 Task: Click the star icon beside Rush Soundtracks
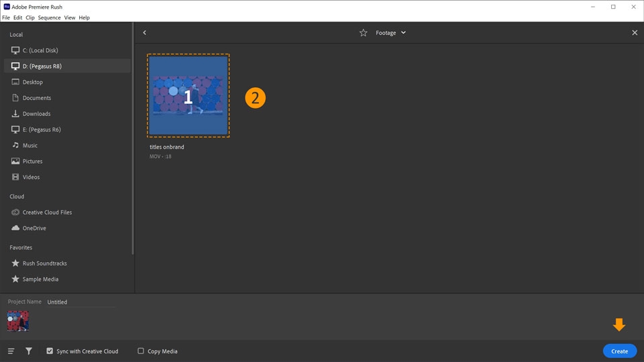tap(15, 263)
